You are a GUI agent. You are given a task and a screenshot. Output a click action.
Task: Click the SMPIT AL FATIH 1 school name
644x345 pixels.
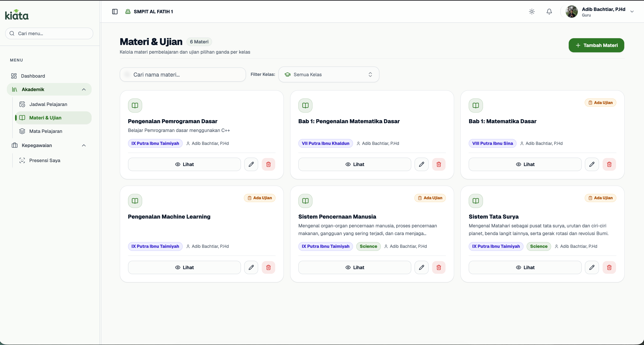153,11
